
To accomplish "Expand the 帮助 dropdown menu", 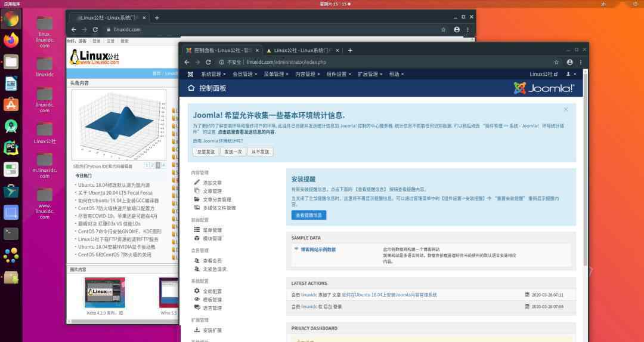I will click(x=397, y=74).
